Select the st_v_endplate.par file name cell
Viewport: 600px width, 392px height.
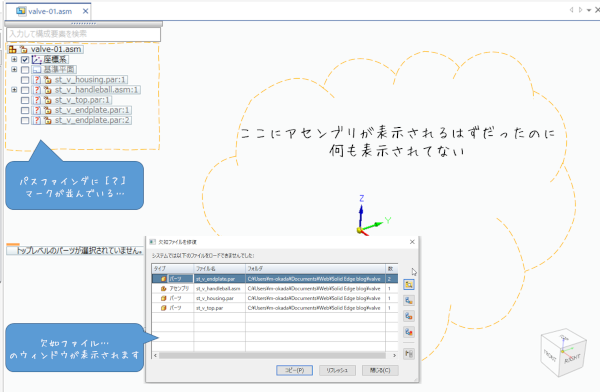[x=219, y=279]
